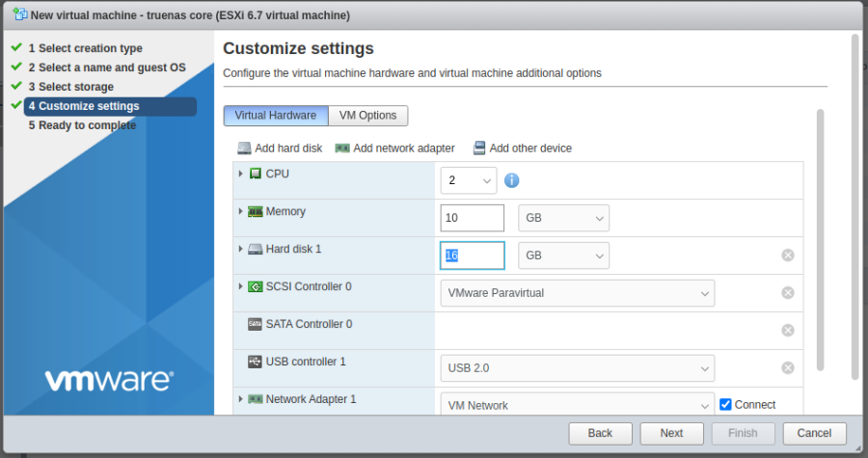
Task: Open the USB controller version dropdown
Action: (x=577, y=367)
